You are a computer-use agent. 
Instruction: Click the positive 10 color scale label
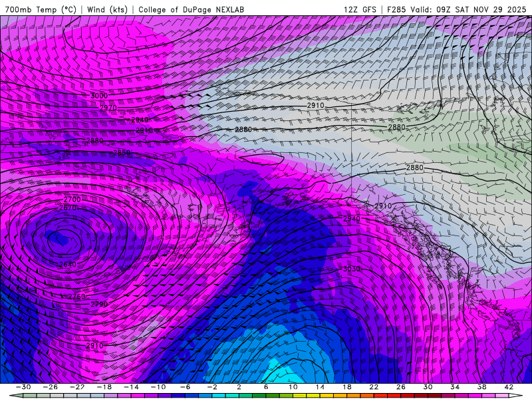(x=293, y=387)
